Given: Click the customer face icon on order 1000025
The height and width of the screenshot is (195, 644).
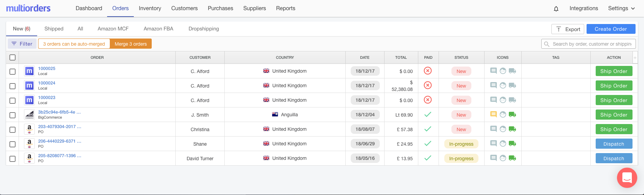Looking at the screenshot, I should click(x=503, y=71).
